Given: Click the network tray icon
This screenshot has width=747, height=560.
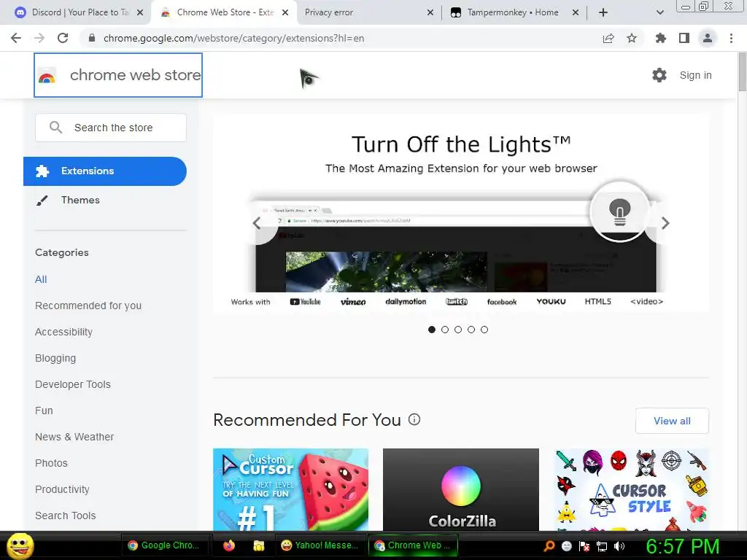Looking at the screenshot, I should click(602, 546).
